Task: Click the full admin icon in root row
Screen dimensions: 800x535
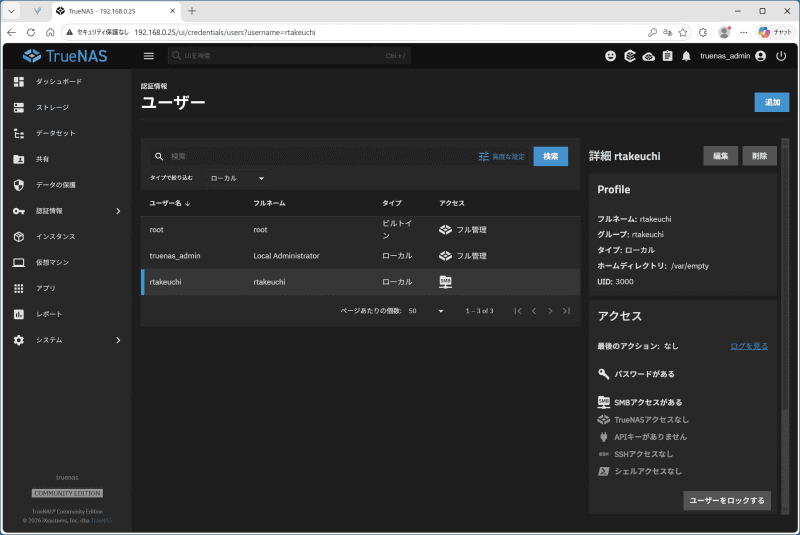Action: coord(445,230)
